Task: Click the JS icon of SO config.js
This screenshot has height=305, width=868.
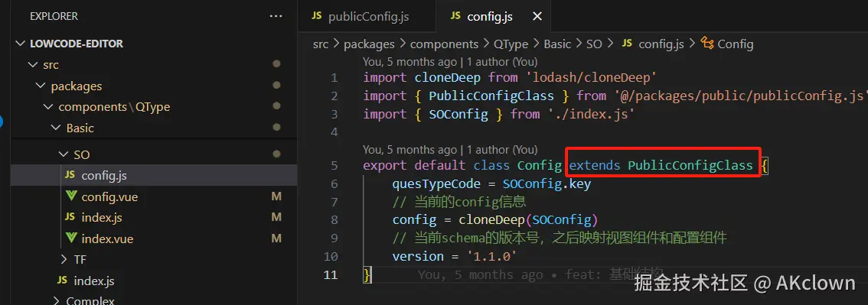Action: 70,174
